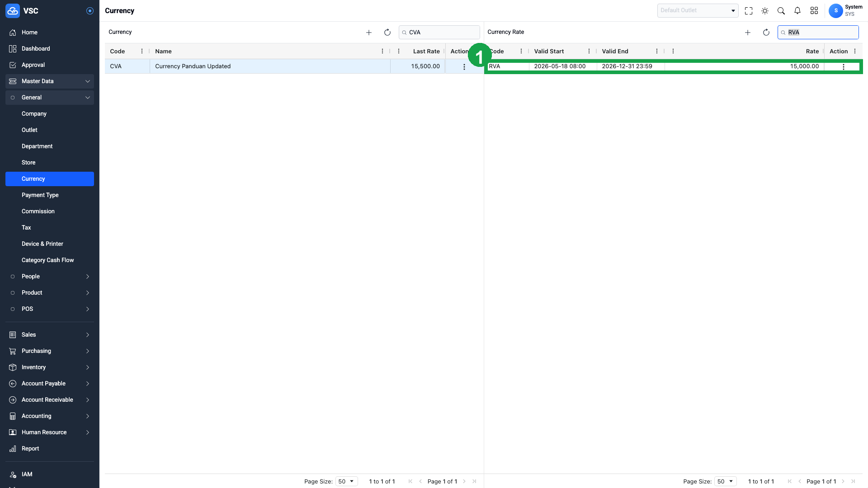Expand the People submenu
The width and height of the screenshot is (868, 488).
(50, 277)
